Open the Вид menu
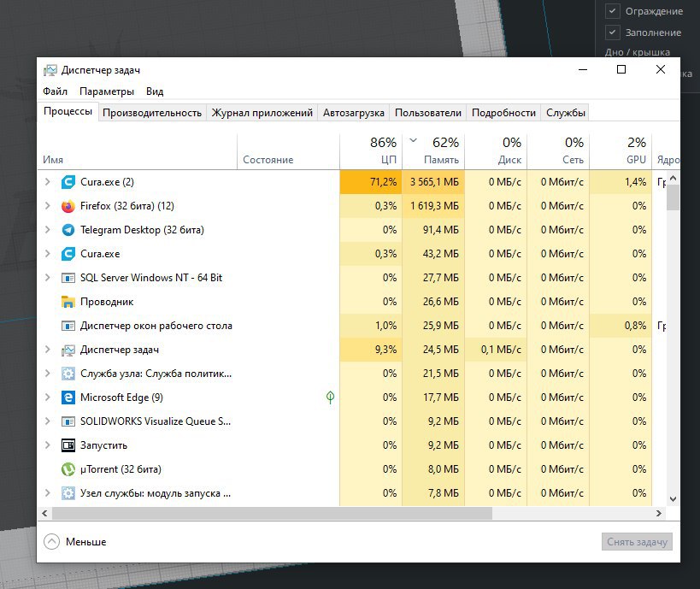Viewport: 700px width, 589px height. (x=155, y=91)
